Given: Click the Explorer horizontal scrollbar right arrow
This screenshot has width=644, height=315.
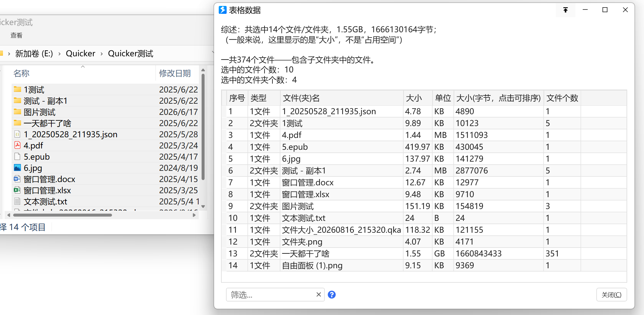Looking at the screenshot, I should click(194, 215).
